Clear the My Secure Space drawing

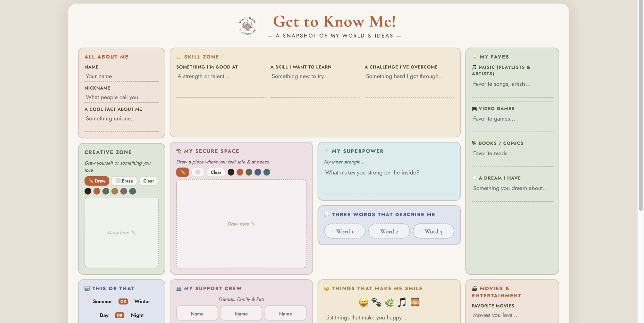(x=216, y=172)
